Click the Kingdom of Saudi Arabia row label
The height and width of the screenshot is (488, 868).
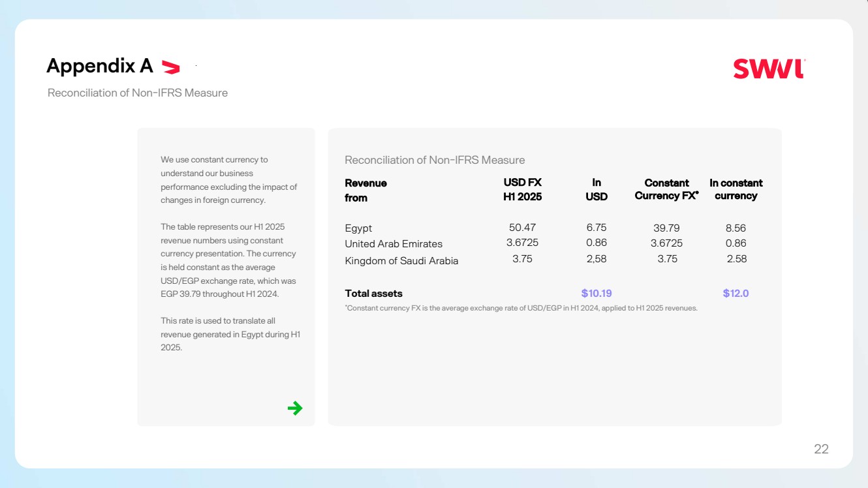click(401, 261)
